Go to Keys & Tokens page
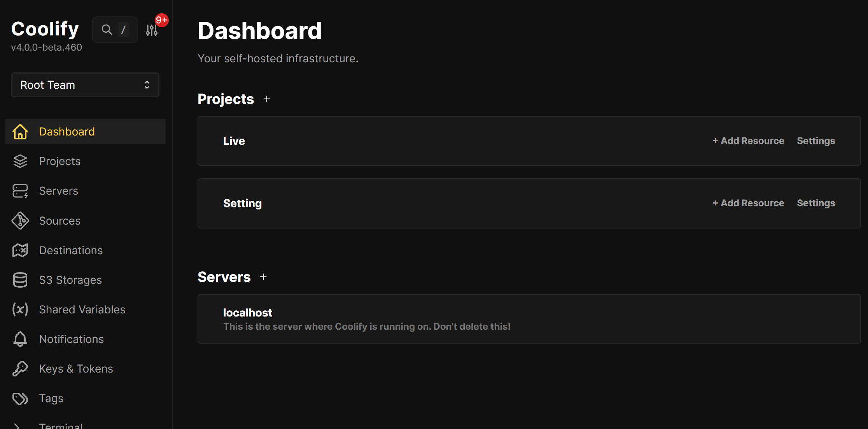The height and width of the screenshot is (429, 868). coord(76,369)
